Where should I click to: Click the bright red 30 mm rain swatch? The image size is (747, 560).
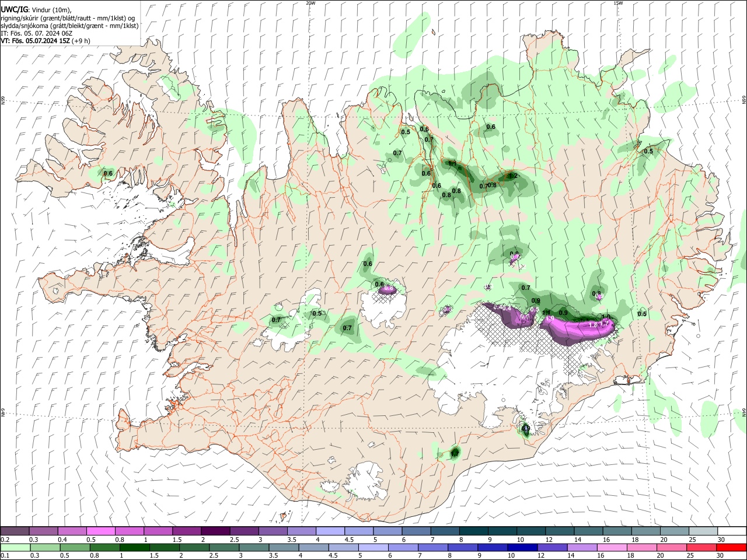pyautogui.click(x=731, y=547)
